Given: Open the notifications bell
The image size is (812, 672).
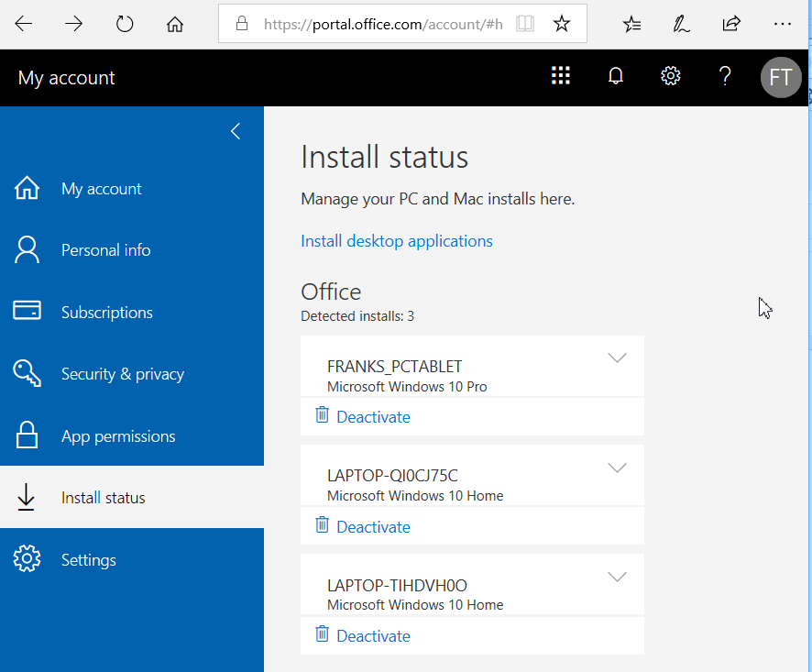Looking at the screenshot, I should [616, 77].
